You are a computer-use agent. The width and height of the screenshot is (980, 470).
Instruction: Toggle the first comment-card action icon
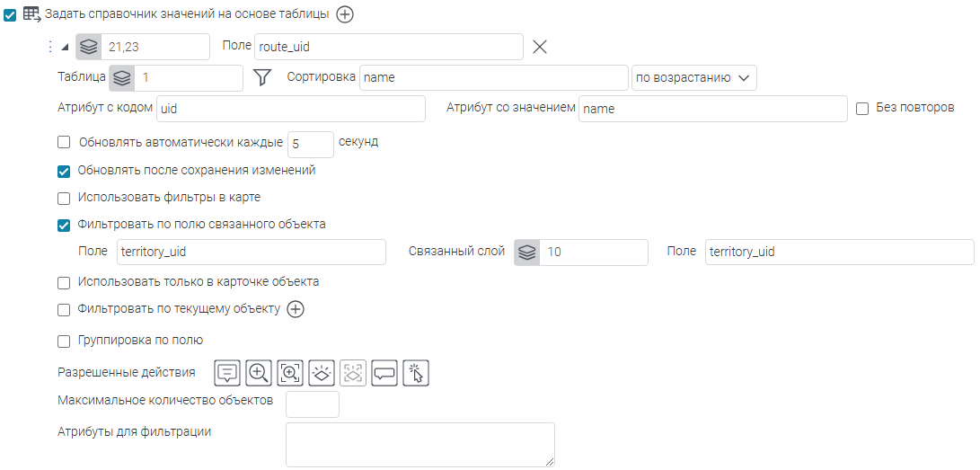pyautogui.click(x=227, y=373)
